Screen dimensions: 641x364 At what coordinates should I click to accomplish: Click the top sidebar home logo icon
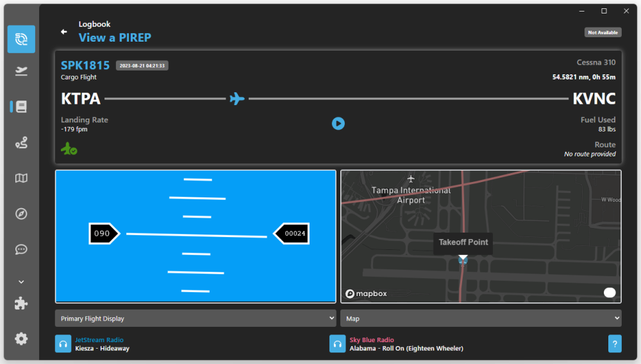(x=21, y=39)
